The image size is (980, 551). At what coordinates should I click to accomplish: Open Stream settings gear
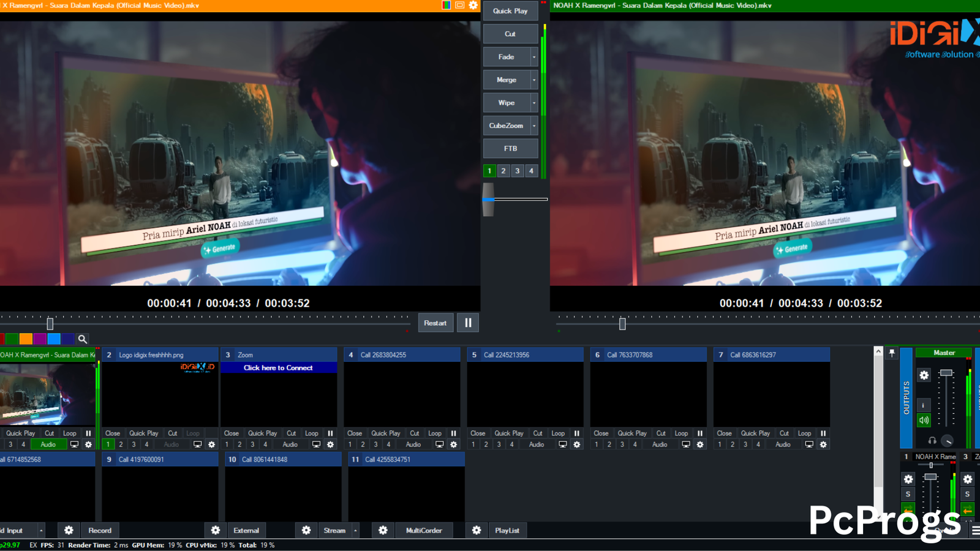[306, 530]
